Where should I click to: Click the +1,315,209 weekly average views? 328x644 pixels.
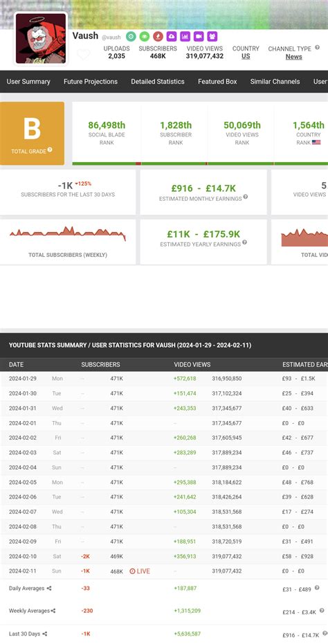[x=188, y=611]
